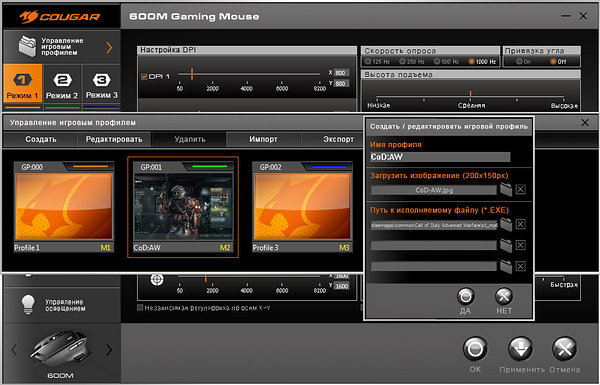This screenshot has width=600, height=385.
Task: Clear the CoD-AW.jpg image field X
Action: (520, 189)
